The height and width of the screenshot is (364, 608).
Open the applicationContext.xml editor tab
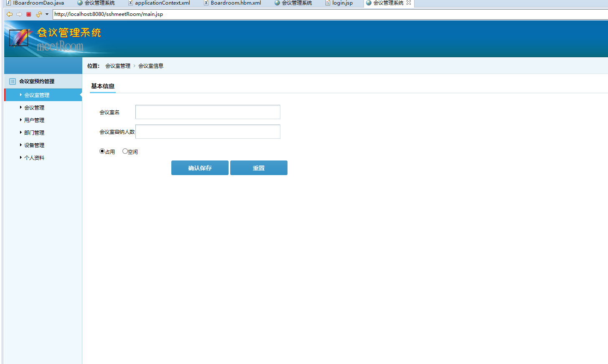coord(159,3)
